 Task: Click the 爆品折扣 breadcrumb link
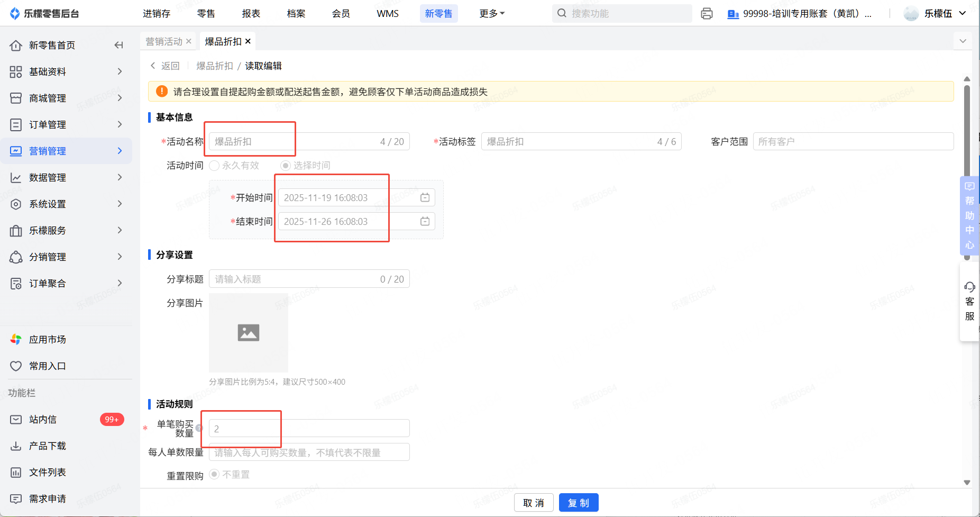tap(215, 66)
